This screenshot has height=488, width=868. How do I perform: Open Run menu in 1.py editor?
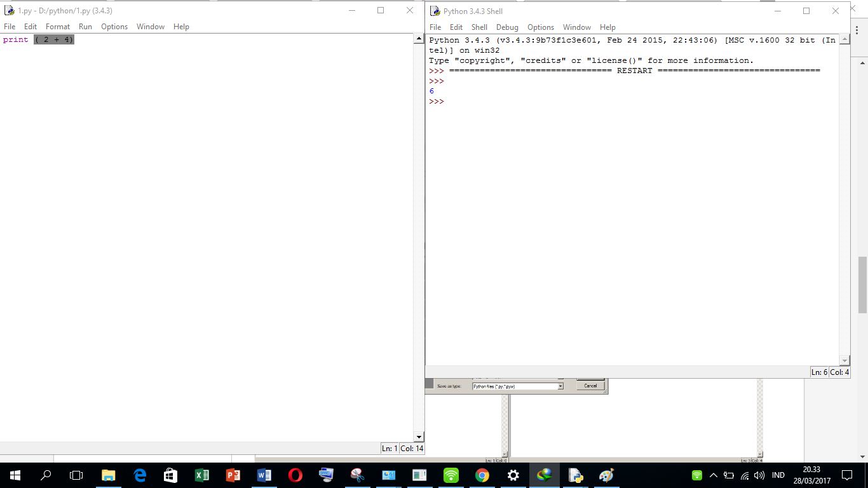[x=85, y=27]
